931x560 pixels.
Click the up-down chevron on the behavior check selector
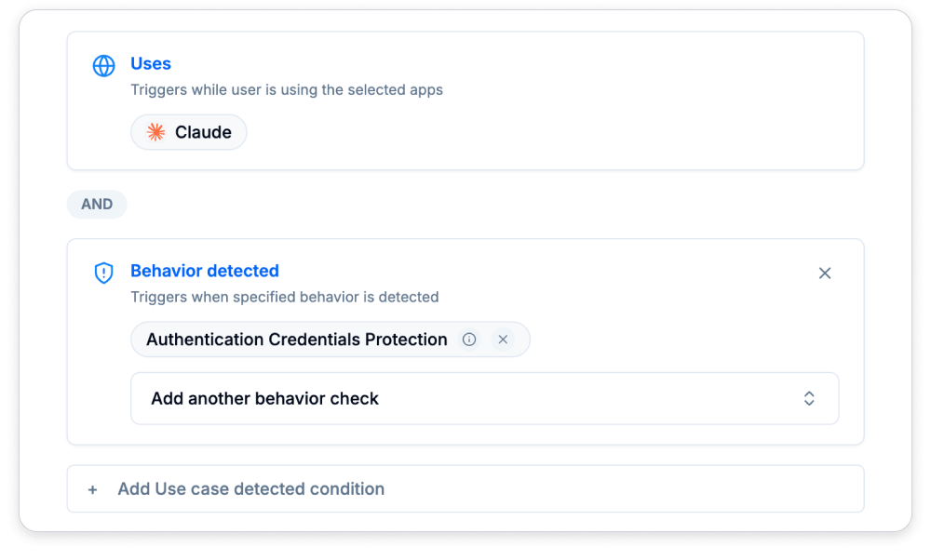(x=809, y=397)
